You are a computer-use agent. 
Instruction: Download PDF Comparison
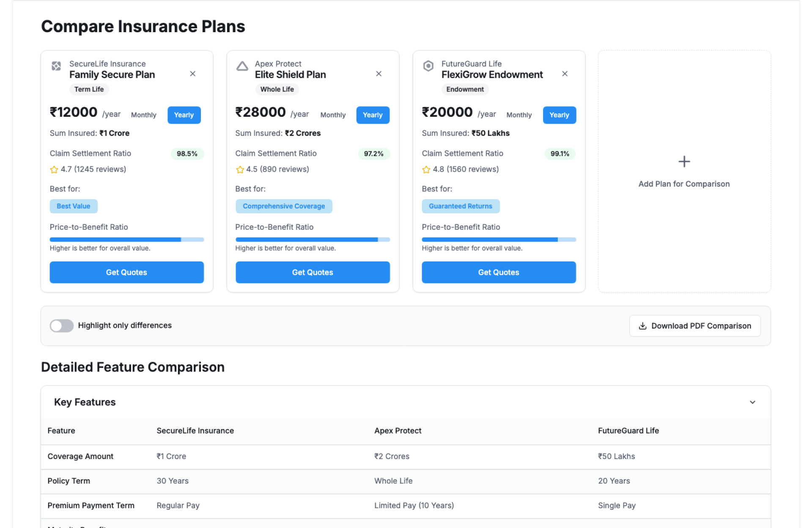pyautogui.click(x=694, y=326)
